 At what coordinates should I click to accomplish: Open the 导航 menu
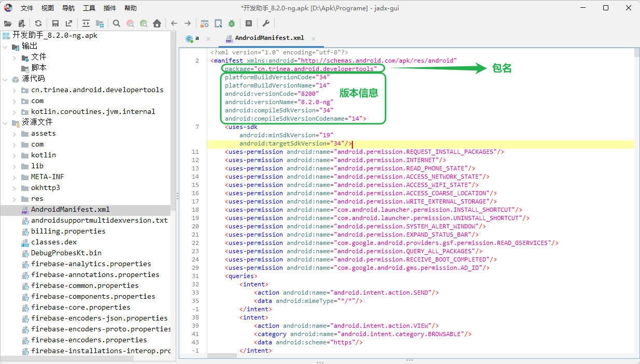68,8
